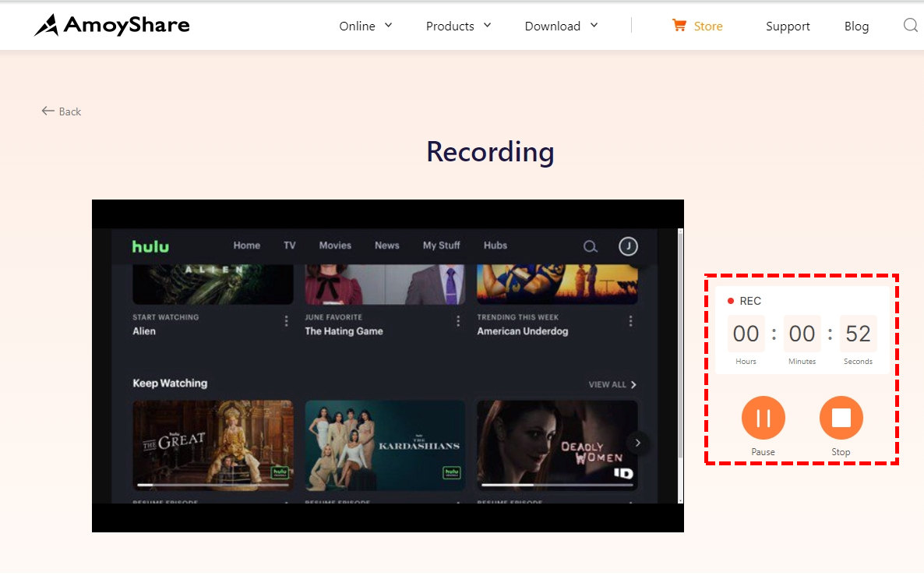Image resolution: width=924 pixels, height=576 pixels.
Task: Click The Great watch progress bar
Action: pos(213,486)
